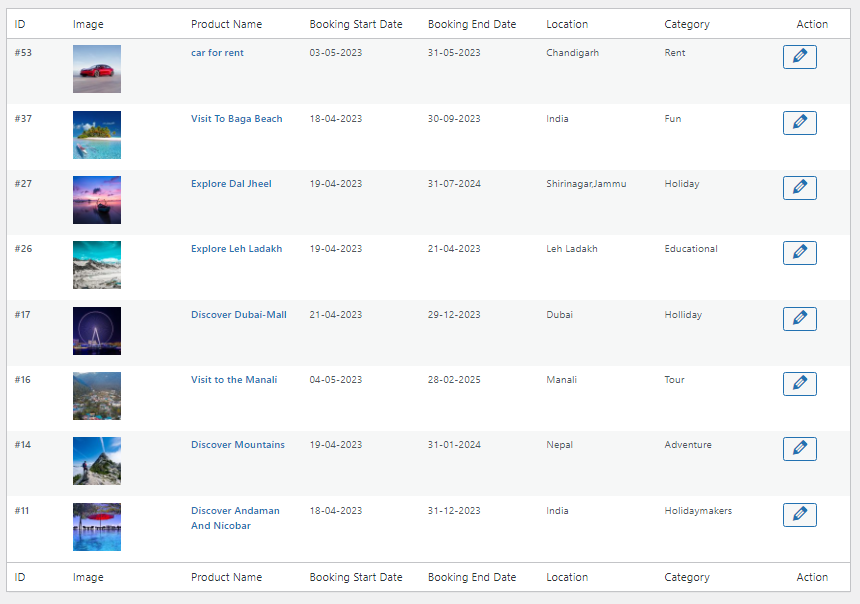Select start date 21-04-2023 for Dubai-Mall
Viewport: 860px width, 604px height.
pos(336,314)
